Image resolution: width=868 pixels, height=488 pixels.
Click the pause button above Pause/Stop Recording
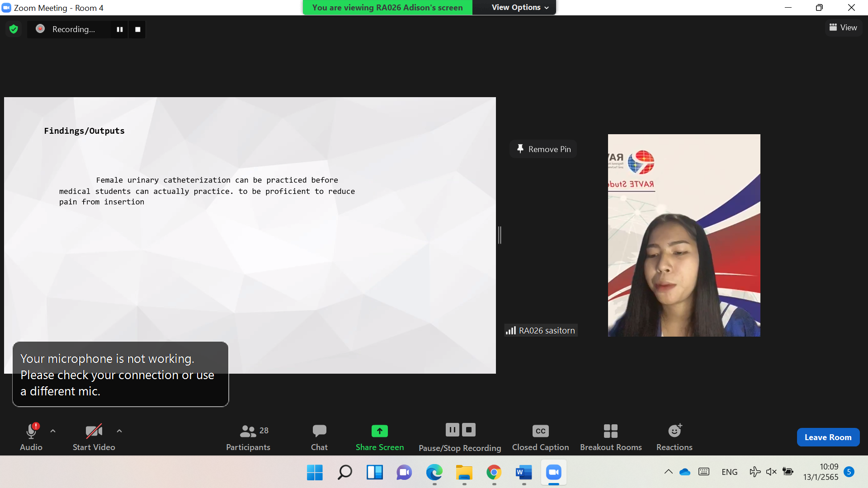452,430
